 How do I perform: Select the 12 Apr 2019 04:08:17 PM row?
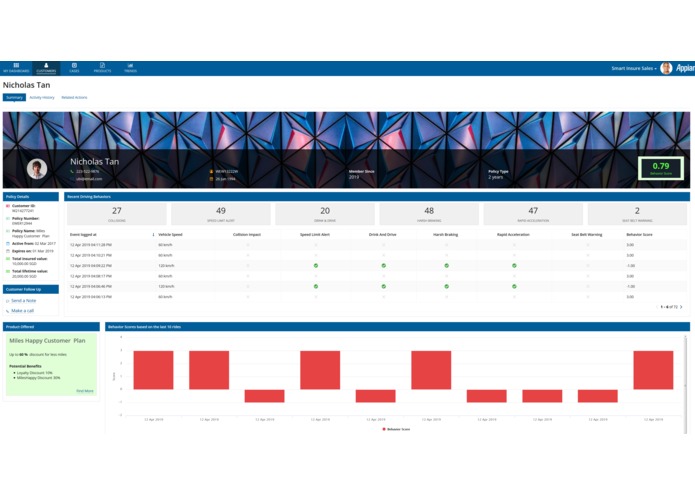pos(377,276)
